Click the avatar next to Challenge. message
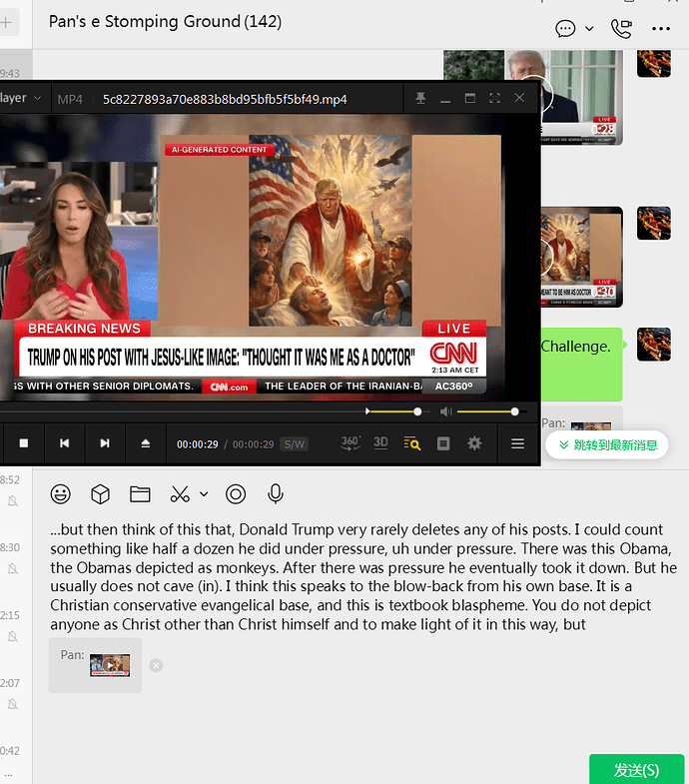689x784 pixels. (x=654, y=345)
